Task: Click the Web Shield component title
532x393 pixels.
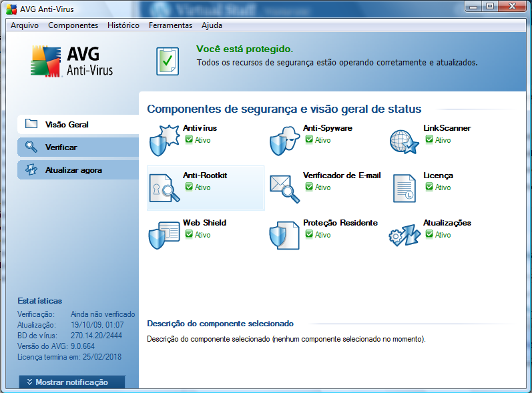Action: pyautogui.click(x=204, y=223)
